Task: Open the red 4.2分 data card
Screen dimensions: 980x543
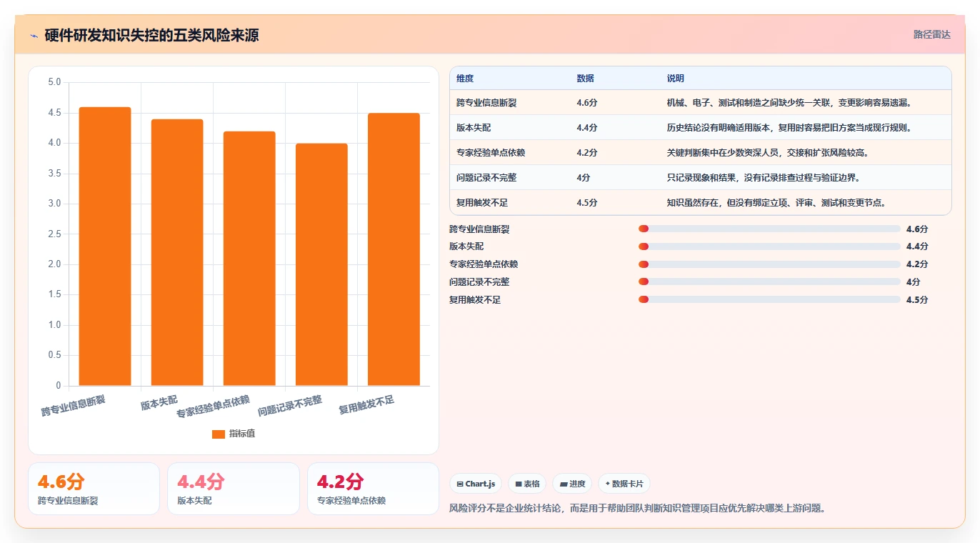Action: point(373,489)
